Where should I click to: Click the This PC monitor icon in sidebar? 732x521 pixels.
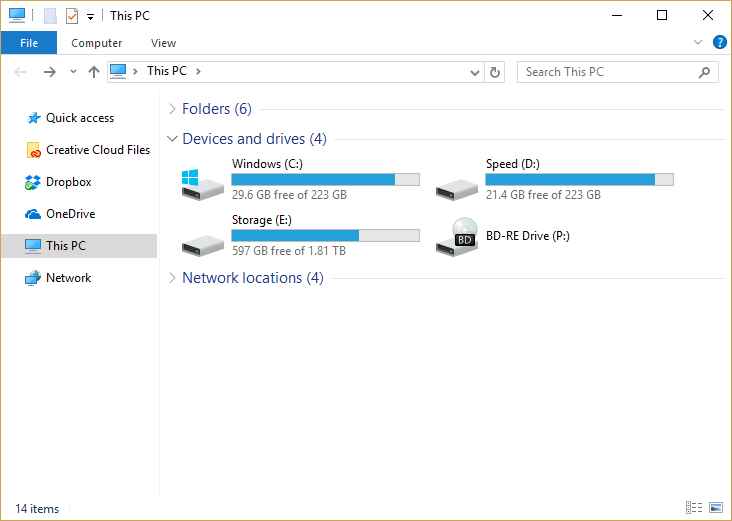(x=33, y=246)
